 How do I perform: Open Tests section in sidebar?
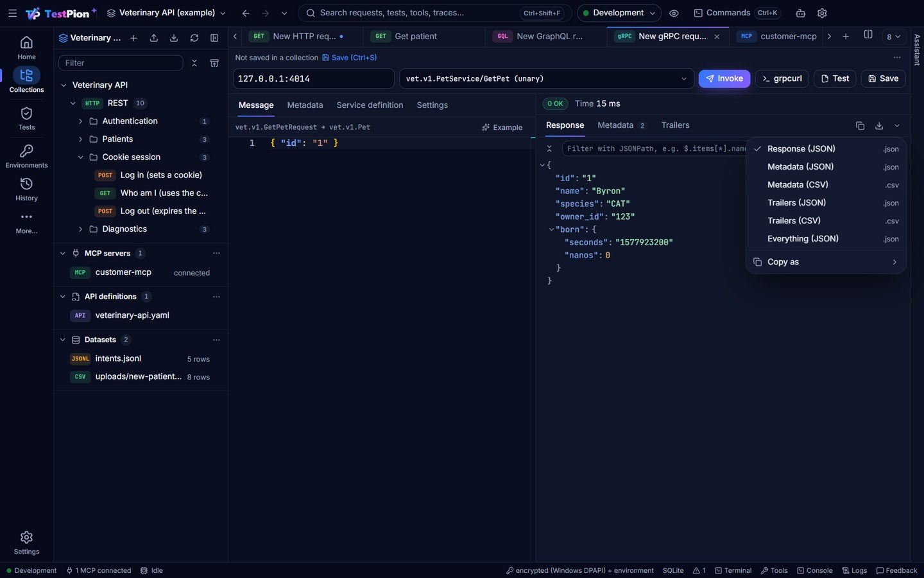(26, 119)
